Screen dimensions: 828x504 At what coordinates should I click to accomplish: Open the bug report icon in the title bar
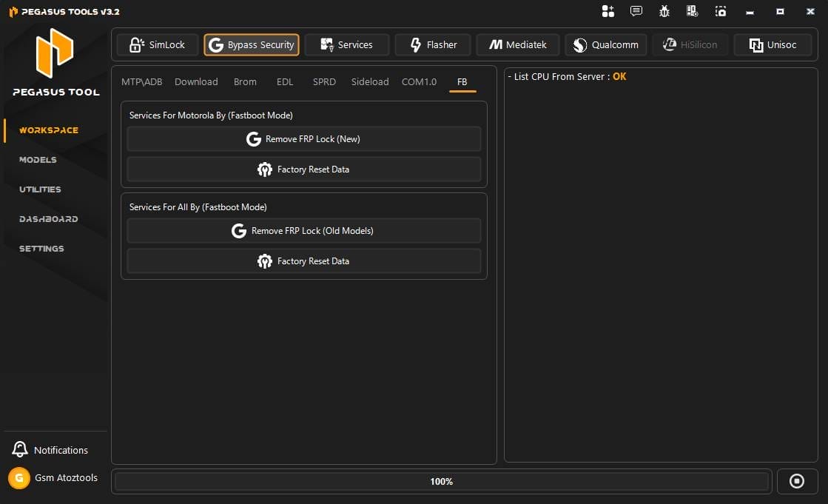click(x=664, y=11)
